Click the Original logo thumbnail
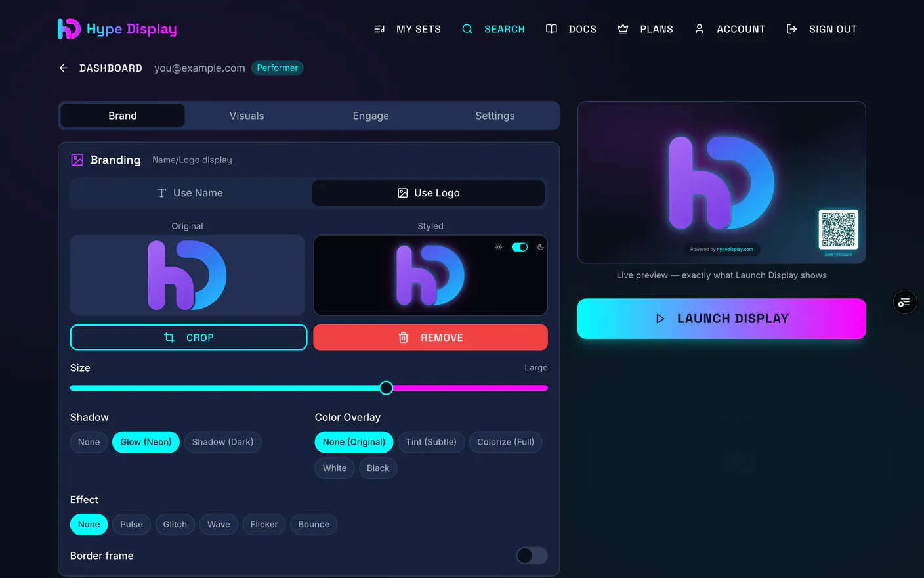The image size is (924, 578). pos(187,275)
